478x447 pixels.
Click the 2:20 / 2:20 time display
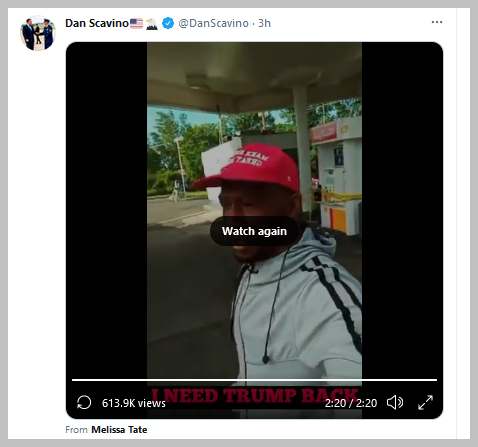351,403
